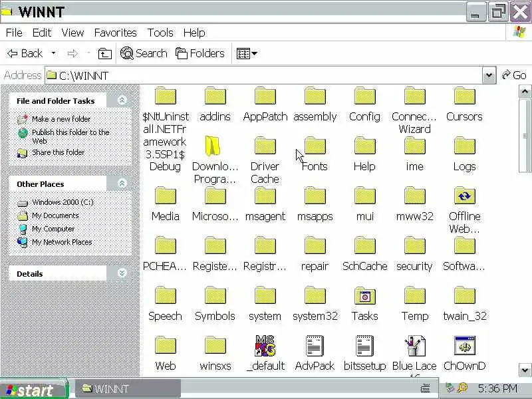Screen dimensions: 532x399
Task: Select the Downloaded Program Files icon
Action: tap(213, 146)
